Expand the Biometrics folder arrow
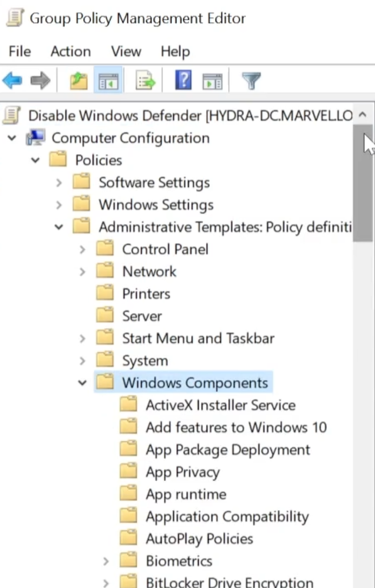 point(106,561)
